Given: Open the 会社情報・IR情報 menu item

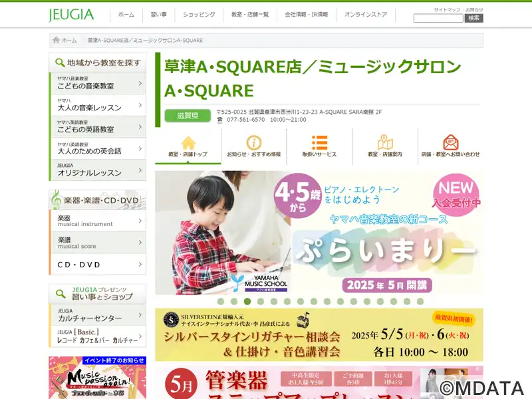Looking at the screenshot, I should [307, 15].
